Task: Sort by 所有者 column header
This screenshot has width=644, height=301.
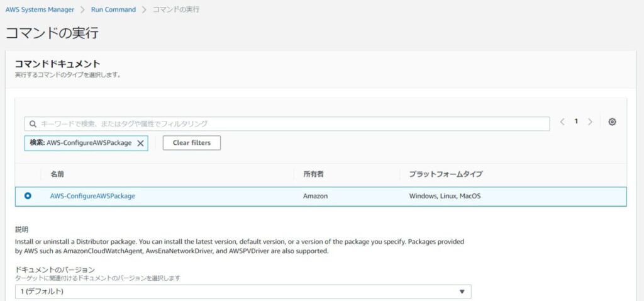Action: click(x=313, y=174)
